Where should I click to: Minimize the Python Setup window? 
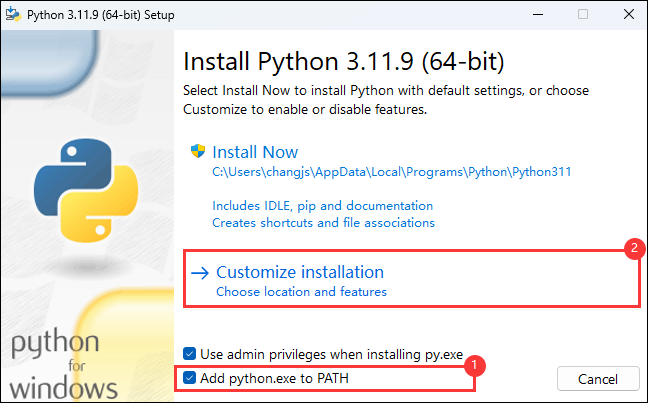pos(538,14)
